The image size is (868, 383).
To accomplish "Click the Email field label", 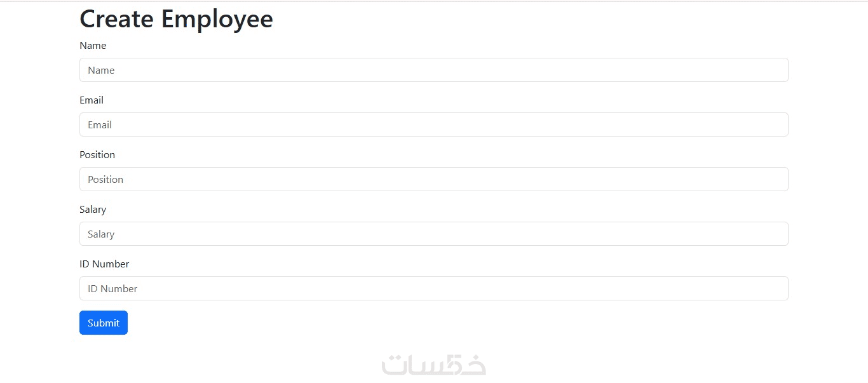I will [x=92, y=100].
